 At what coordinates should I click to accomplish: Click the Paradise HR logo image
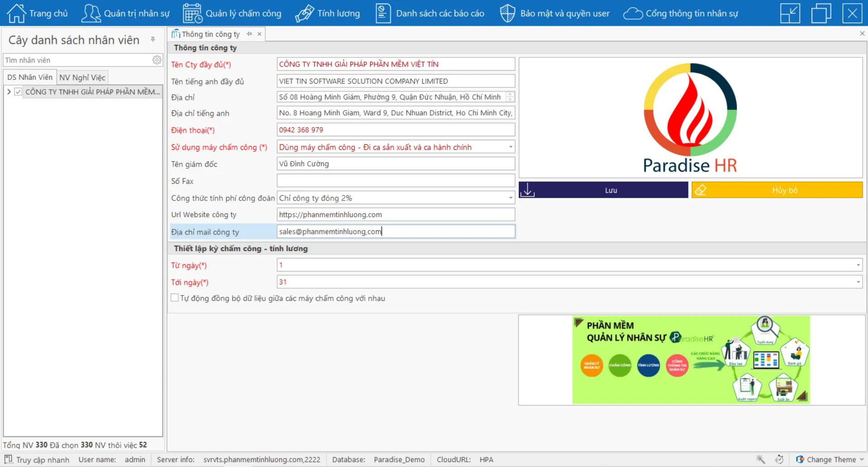[690, 118]
